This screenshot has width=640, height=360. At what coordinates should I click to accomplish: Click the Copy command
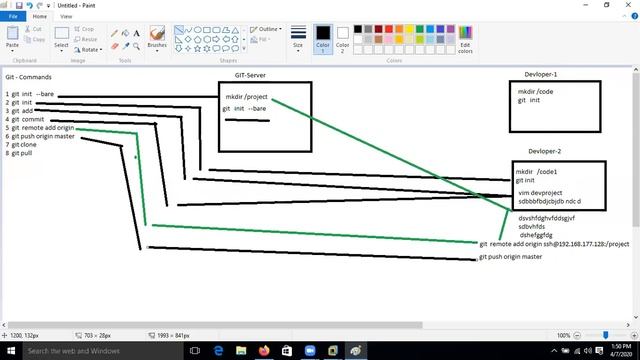pyautogui.click(x=34, y=39)
